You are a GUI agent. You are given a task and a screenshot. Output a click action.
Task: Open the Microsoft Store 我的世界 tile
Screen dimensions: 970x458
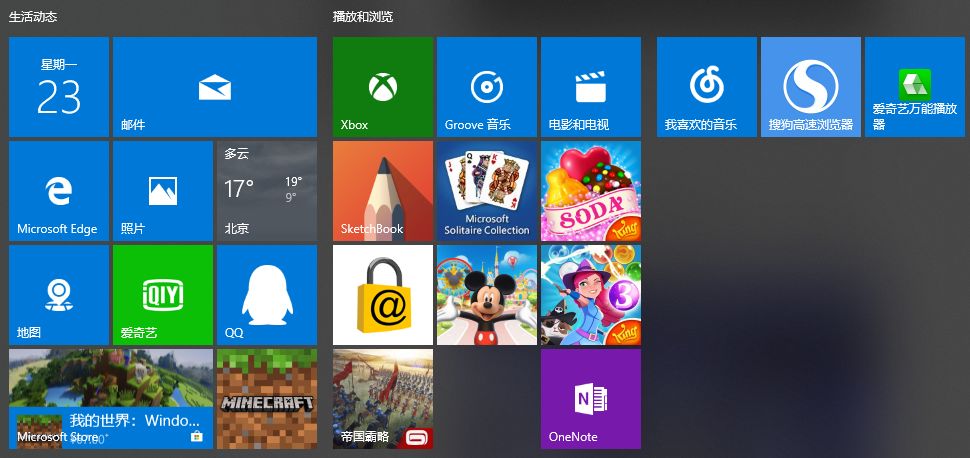[x=111, y=399]
